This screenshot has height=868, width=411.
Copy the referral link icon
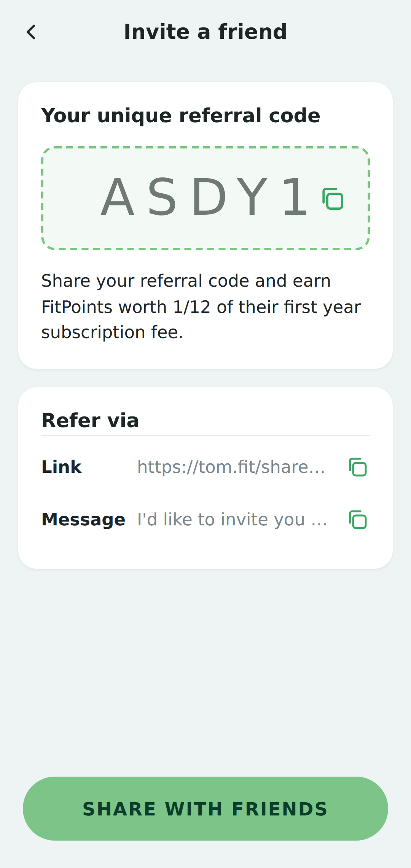point(358,467)
